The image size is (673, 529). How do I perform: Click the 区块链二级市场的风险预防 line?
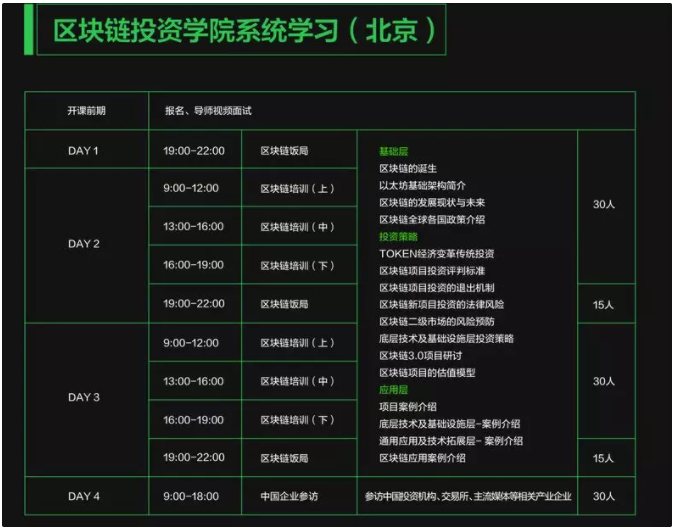(437, 322)
